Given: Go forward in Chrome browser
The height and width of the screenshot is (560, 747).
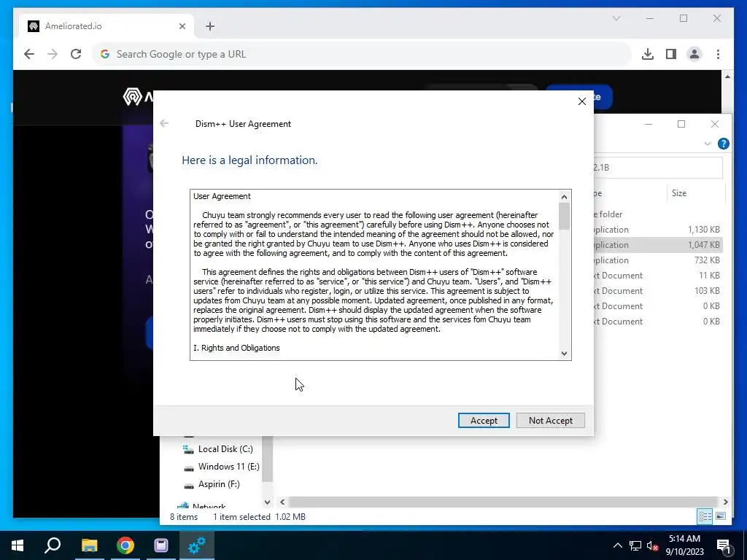Looking at the screenshot, I should 53,54.
